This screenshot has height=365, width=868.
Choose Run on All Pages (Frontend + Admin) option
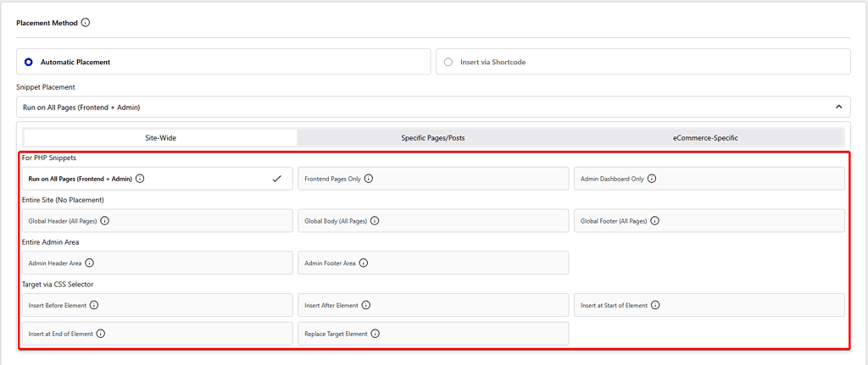coord(157,179)
